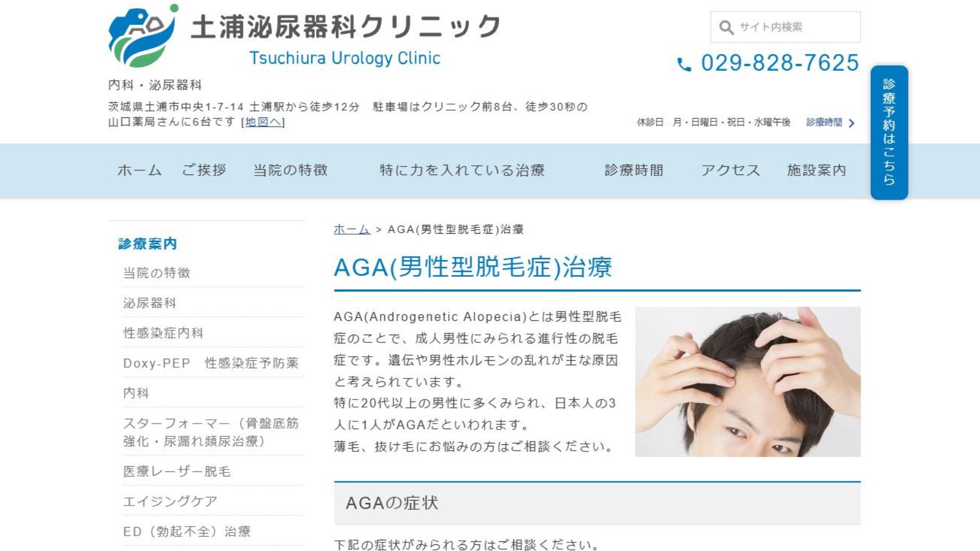The image size is (980, 551).
Task: Select ご挨拶 in the navigation bar
Action: [x=204, y=170]
